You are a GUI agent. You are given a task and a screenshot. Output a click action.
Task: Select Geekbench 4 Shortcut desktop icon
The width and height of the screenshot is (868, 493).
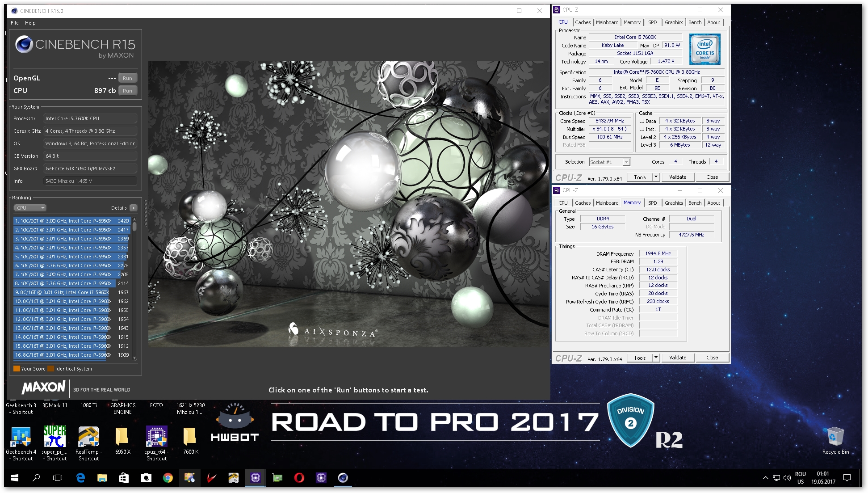tap(21, 442)
